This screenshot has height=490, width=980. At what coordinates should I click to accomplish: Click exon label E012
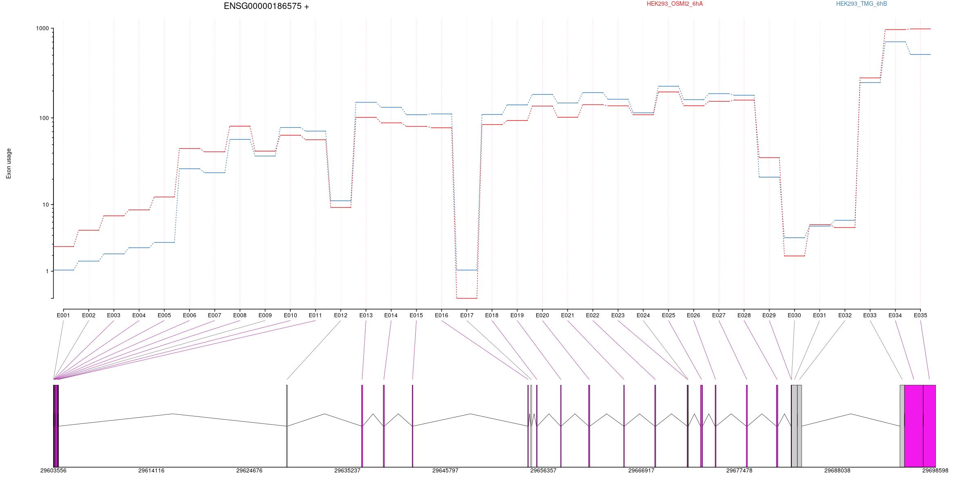[341, 315]
